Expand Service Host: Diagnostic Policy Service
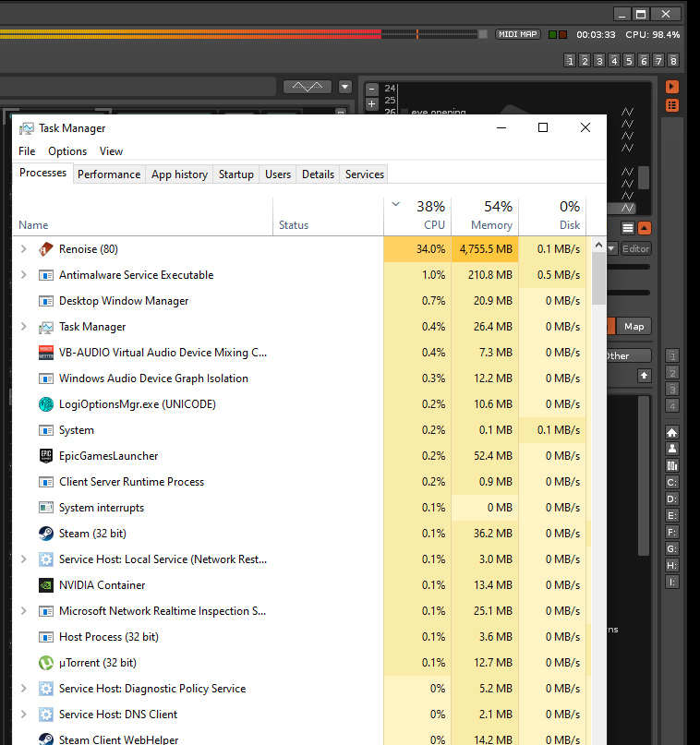 24,689
